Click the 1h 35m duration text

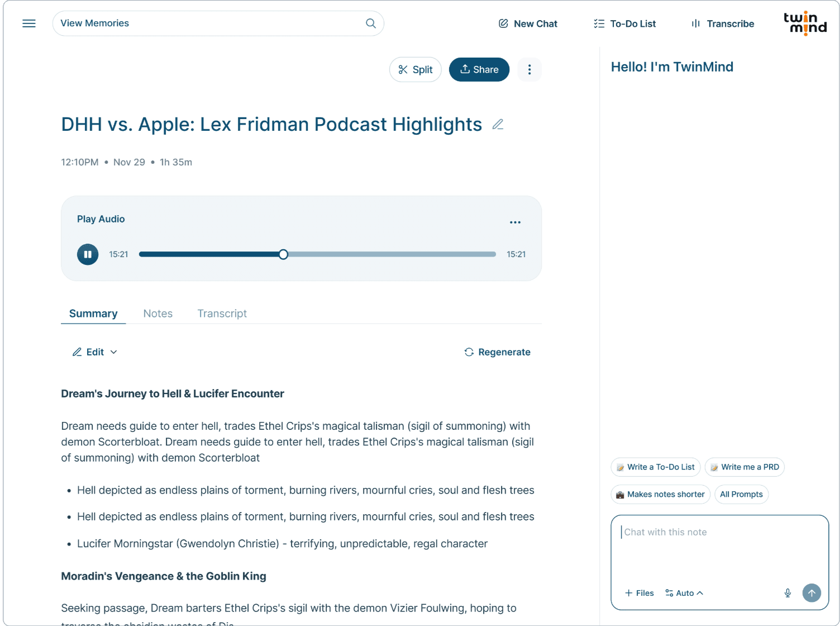[176, 162]
